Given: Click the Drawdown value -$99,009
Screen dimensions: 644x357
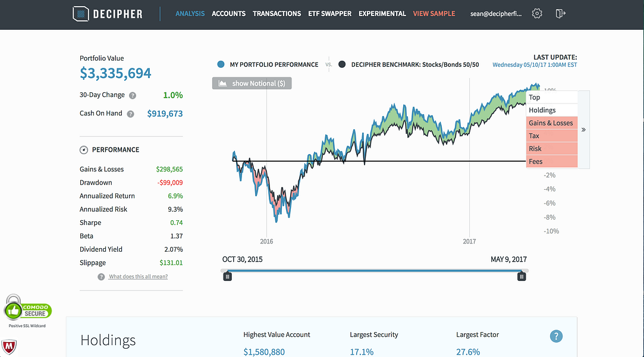Looking at the screenshot, I should point(170,183).
